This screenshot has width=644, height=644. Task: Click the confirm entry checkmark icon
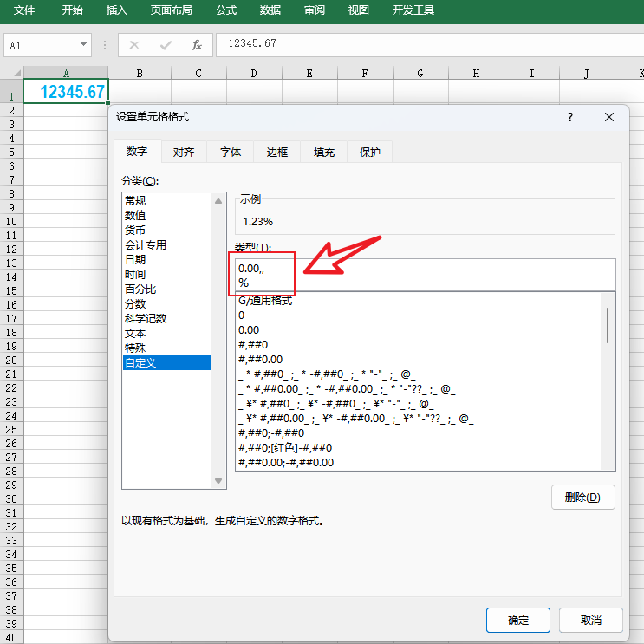point(166,44)
